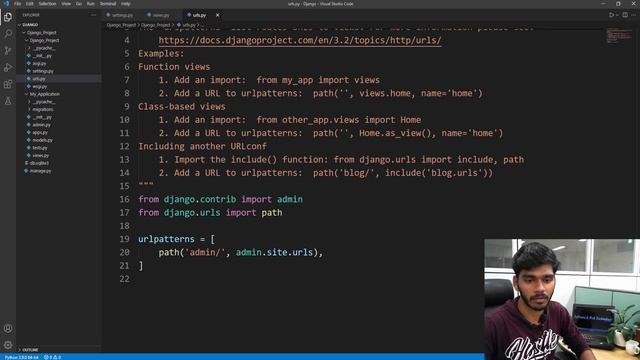Open admin.py in the explorer
This screenshot has width=640, height=360.
(41, 125)
